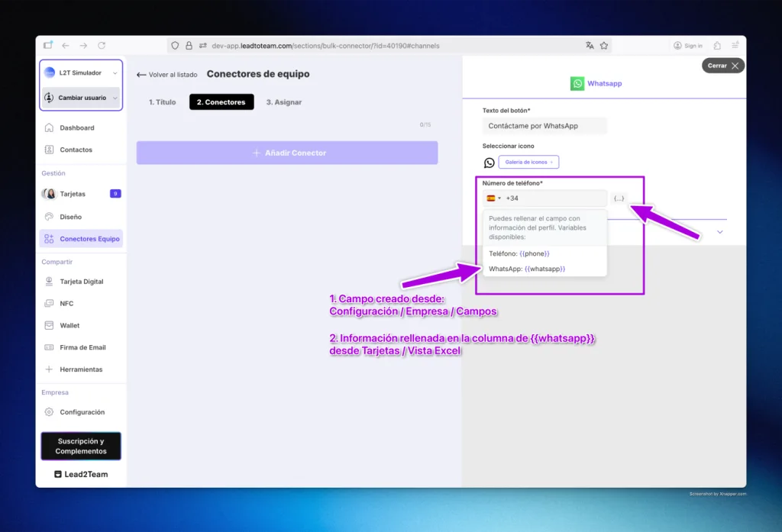Click the padlock site security icon
The image size is (782, 532).
pyautogui.click(x=189, y=45)
